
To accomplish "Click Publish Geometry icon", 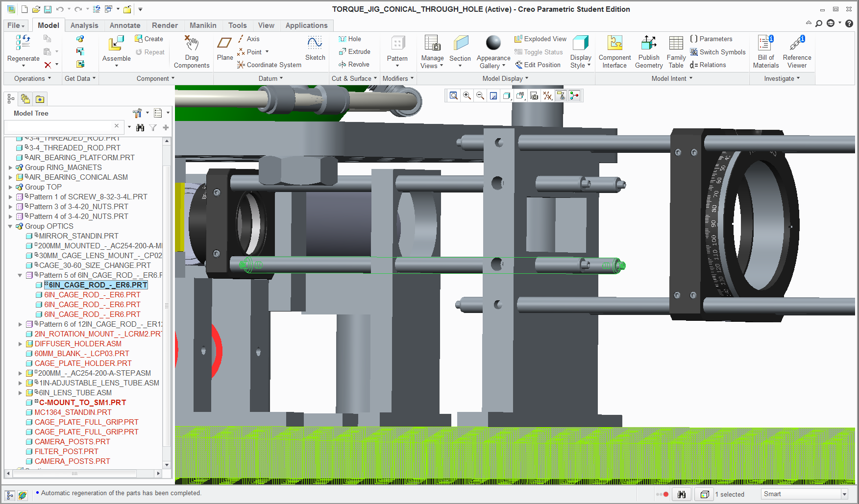I will [x=649, y=43].
